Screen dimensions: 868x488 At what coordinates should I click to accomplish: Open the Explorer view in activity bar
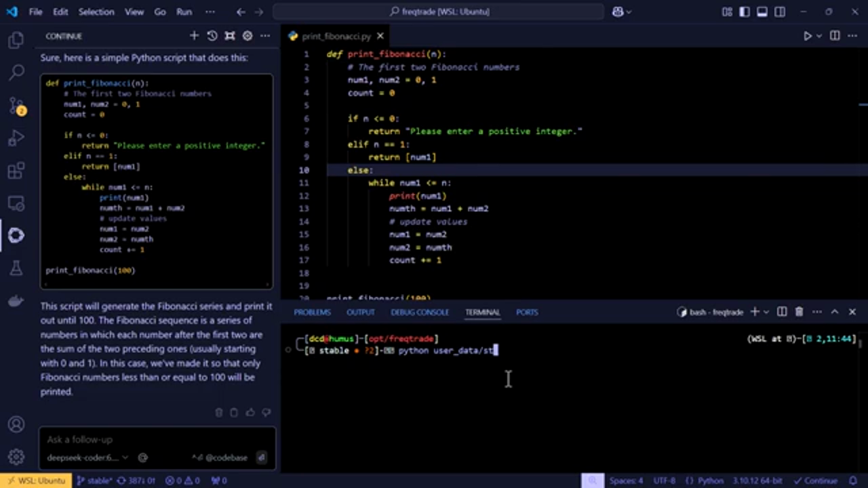[16, 41]
